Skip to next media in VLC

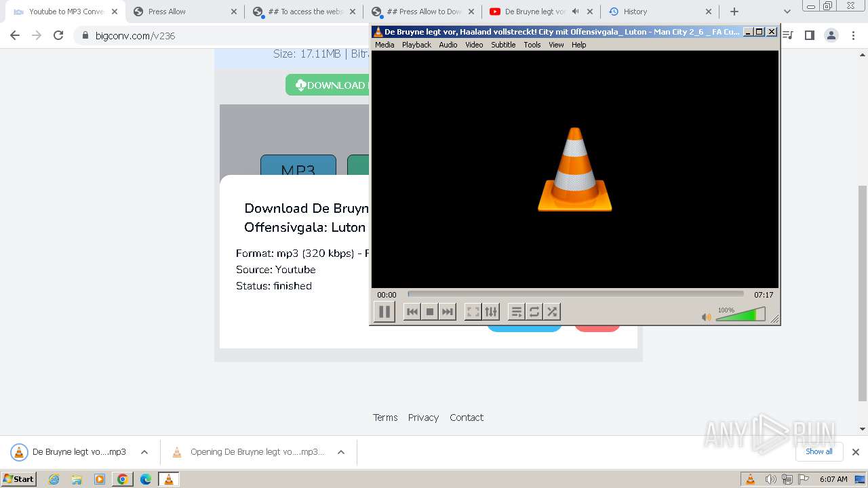click(448, 312)
